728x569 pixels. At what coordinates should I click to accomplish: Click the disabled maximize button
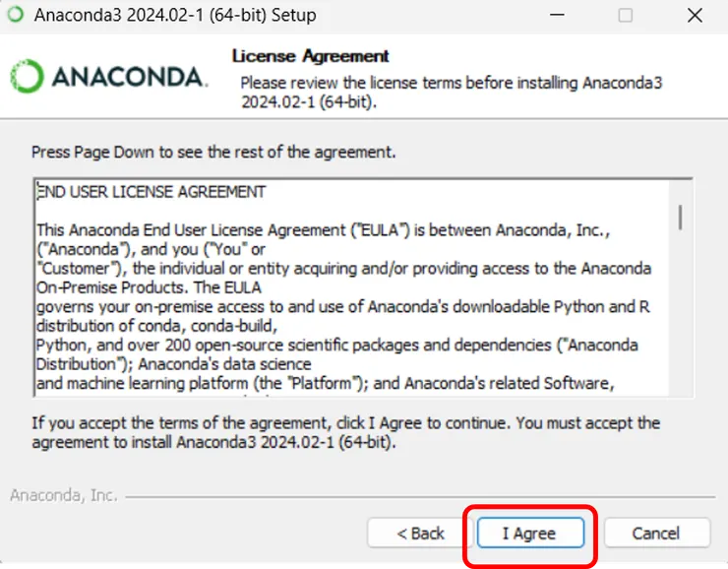pos(626,16)
